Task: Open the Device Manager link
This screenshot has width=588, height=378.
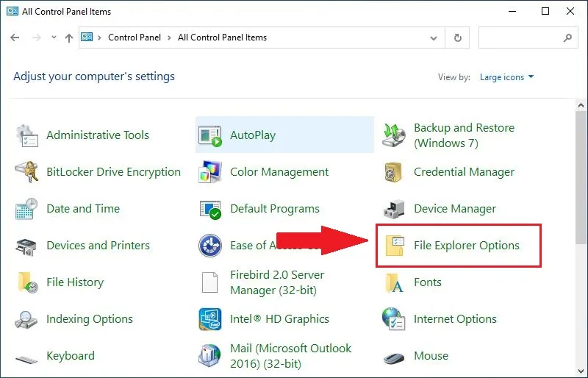Action: (x=455, y=209)
